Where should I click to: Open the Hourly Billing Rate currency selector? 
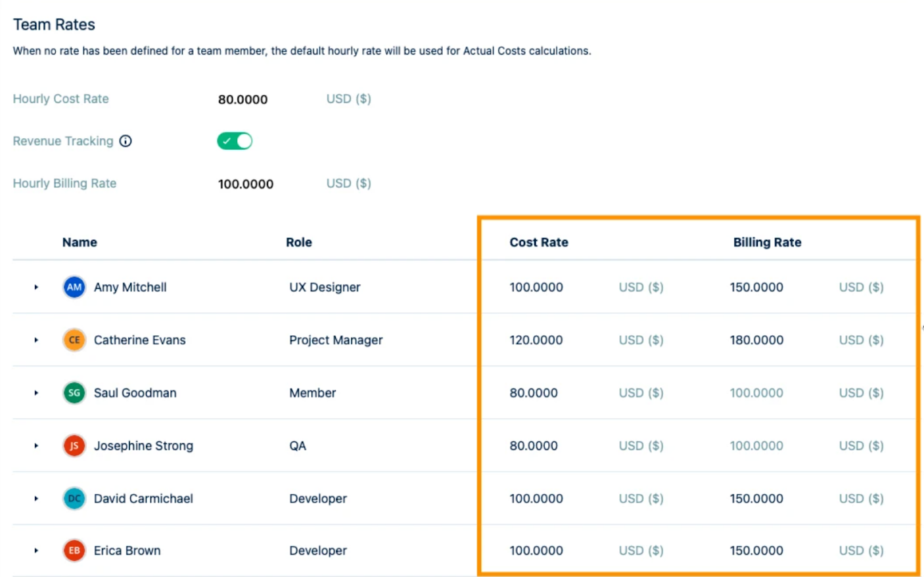(x=348, y=183)
